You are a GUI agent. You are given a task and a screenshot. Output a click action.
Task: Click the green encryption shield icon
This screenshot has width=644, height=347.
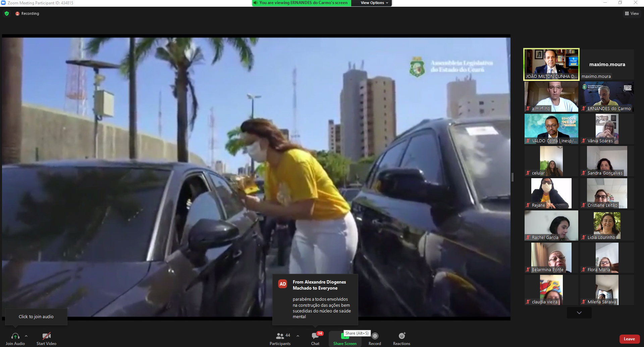7,13
